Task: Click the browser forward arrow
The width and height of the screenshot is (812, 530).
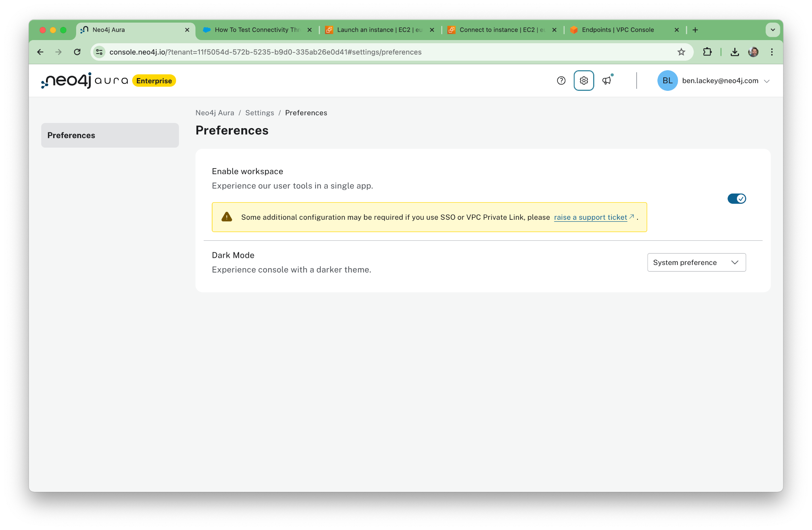Action: coord(59,52)
